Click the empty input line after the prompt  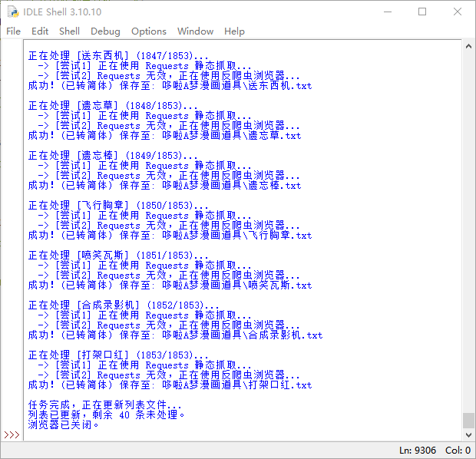click(x=243, y=434)
